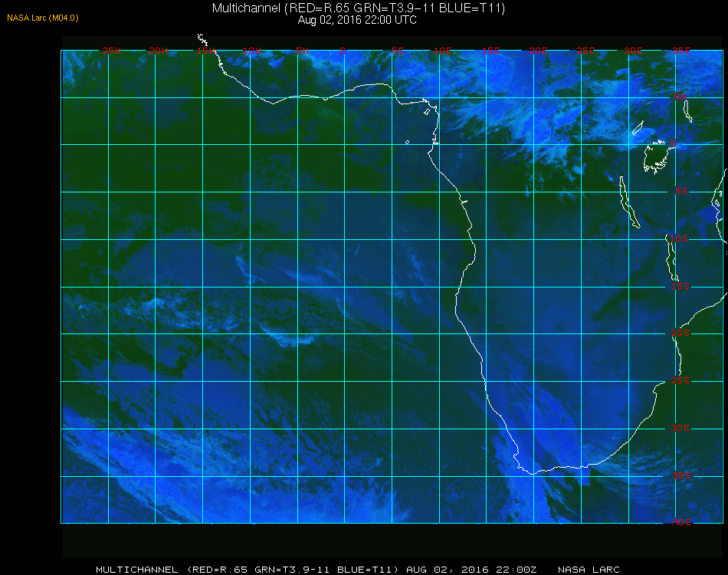Click the 20W longitude label
The height and width of the screenshot is (575, 728).
click(159, 51)
